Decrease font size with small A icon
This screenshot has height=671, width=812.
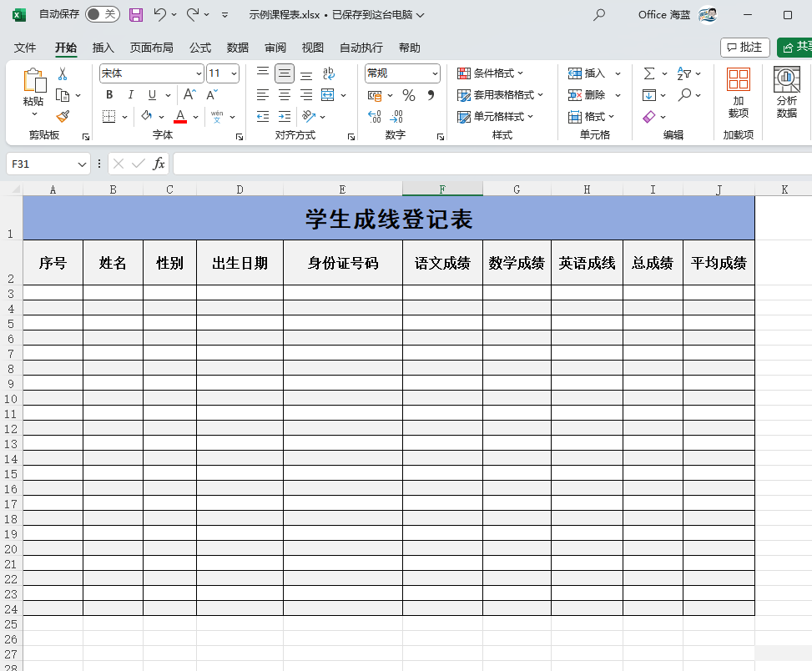(x=212, y=95)
